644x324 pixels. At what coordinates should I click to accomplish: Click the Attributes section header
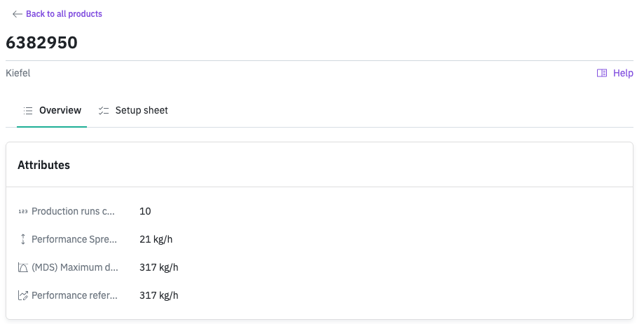(43, 166)
